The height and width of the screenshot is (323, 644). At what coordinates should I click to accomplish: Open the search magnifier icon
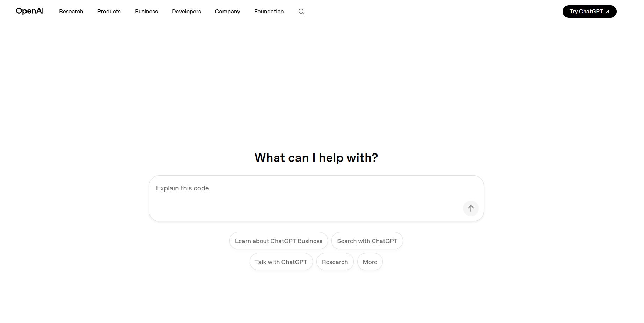[x=301, y=12]
